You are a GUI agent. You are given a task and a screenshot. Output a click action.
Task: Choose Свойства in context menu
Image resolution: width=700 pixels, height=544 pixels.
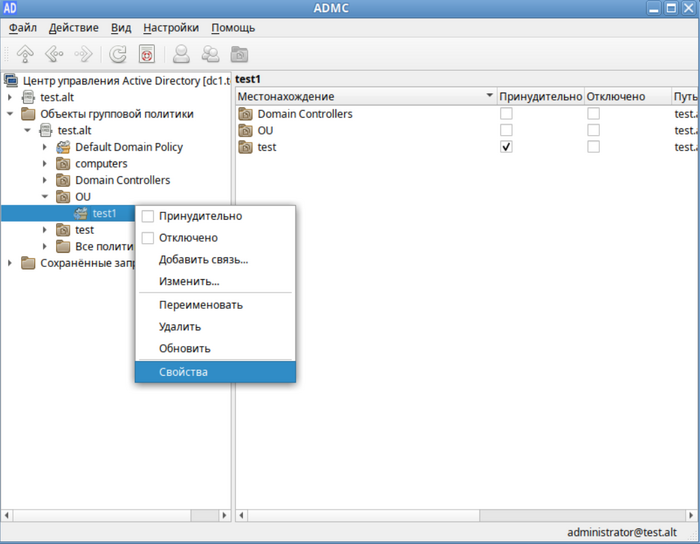coord(215,372)
